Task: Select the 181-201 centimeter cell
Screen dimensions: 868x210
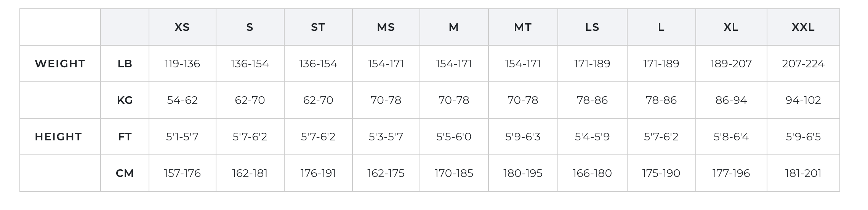Action: [803, 173]
